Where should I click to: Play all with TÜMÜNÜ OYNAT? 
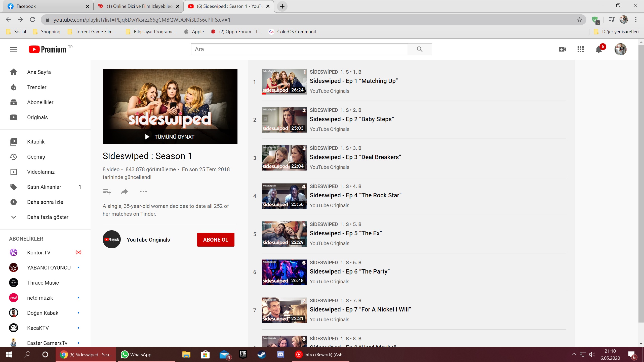click(x=170, y=137)
